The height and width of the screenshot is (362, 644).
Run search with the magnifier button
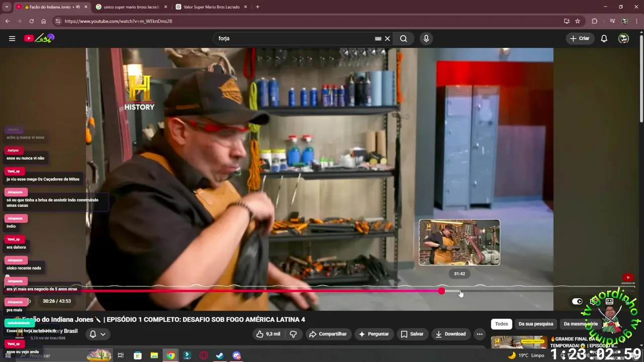pos(404,38)
